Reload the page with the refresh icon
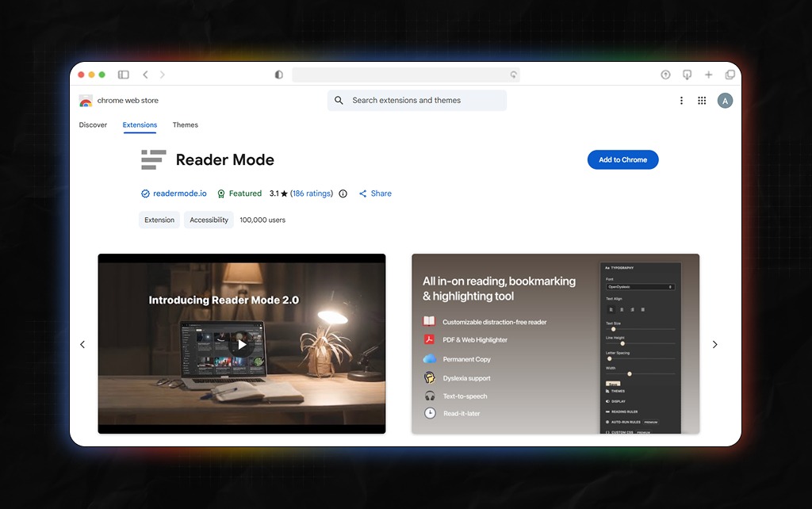This screenshot has width=812, height=509. coord(513,75)
